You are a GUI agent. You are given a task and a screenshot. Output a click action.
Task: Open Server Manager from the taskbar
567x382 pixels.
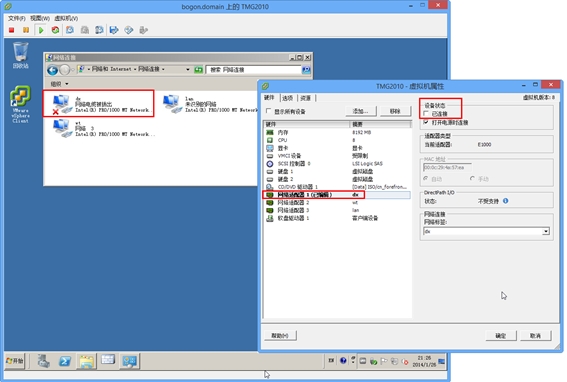[43, 361]
